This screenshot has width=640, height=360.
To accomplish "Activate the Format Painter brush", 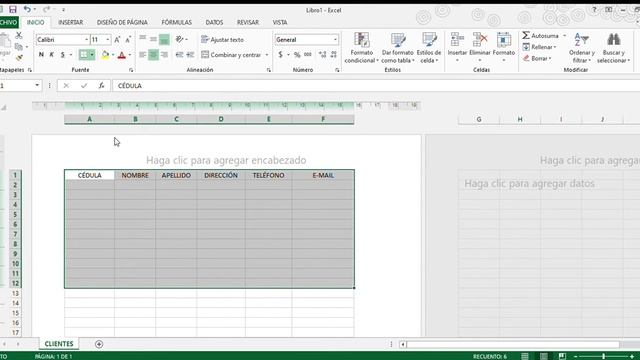I will pyautogui.click(x=19, y=58).
